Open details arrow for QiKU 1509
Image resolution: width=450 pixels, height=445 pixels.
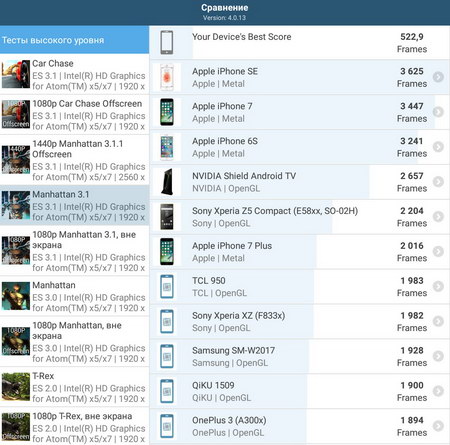pos(438,391)
